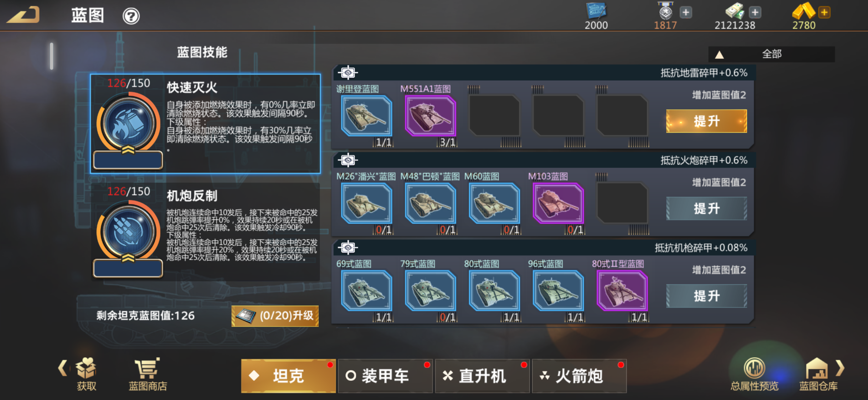Click the skill list scrollbar handle
Image resolution: width=868 pixels, height=400 pixels.
pos(51,56)
